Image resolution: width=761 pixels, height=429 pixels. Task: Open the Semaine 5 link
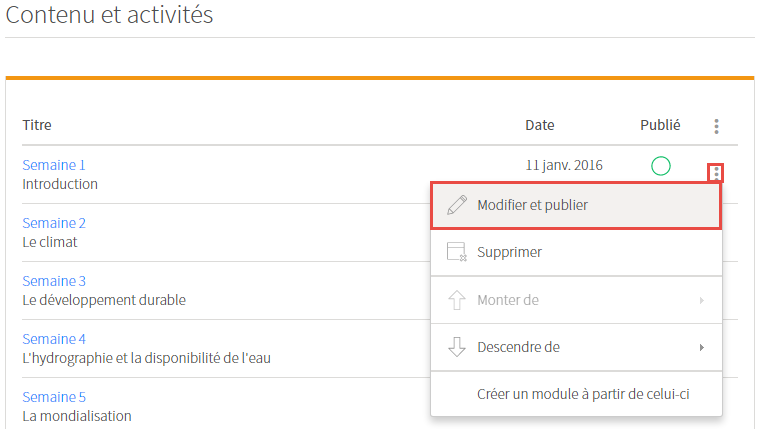coord(54,397)
